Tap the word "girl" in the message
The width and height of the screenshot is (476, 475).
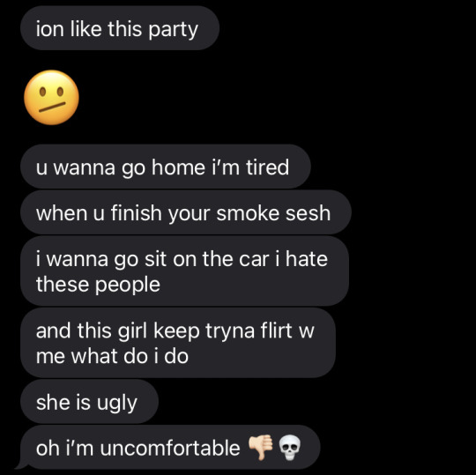(132, 330)
